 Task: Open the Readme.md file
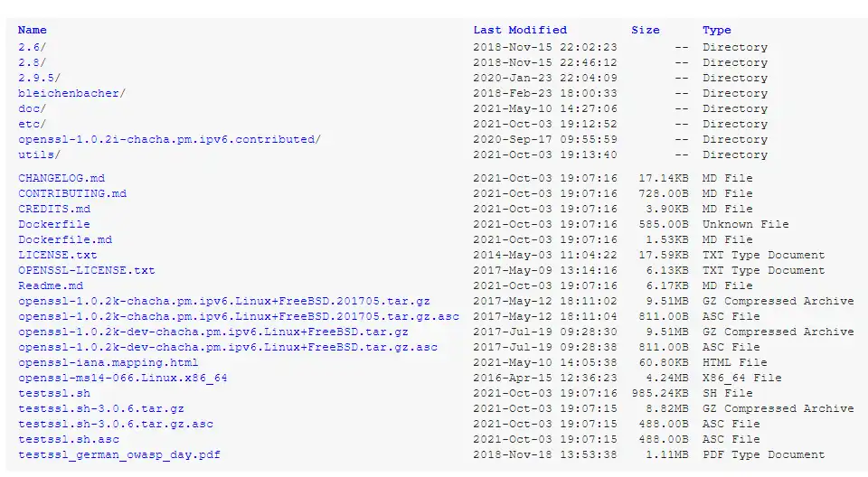click(51, 285)
